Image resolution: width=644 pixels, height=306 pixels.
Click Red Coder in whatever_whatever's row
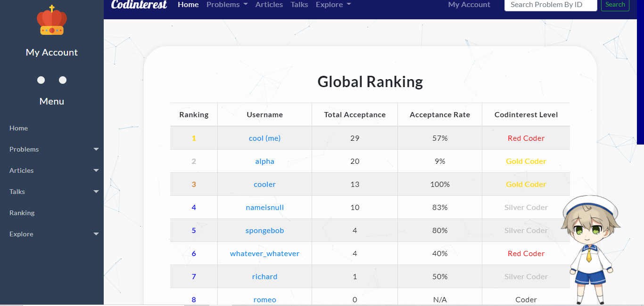pyautogui.click(x=526, y=253)
